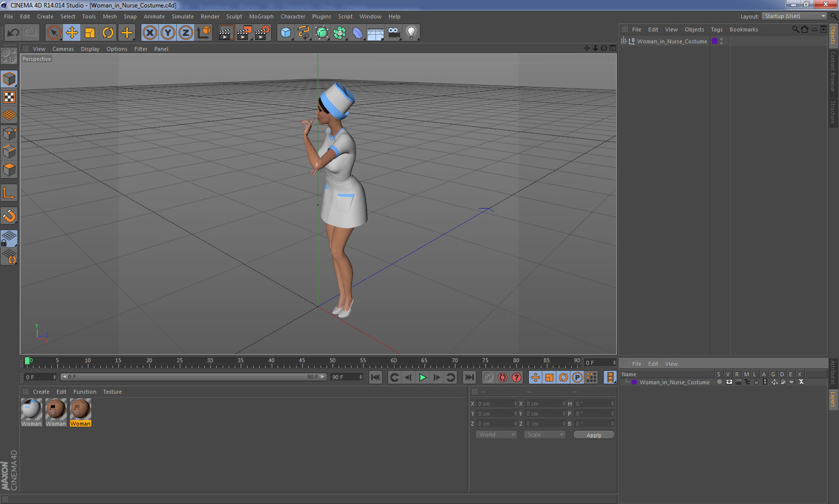839x504 pixels.
Task: Enable the Axis mode icon
Action: pyautogui.click(x=9, y=193)
